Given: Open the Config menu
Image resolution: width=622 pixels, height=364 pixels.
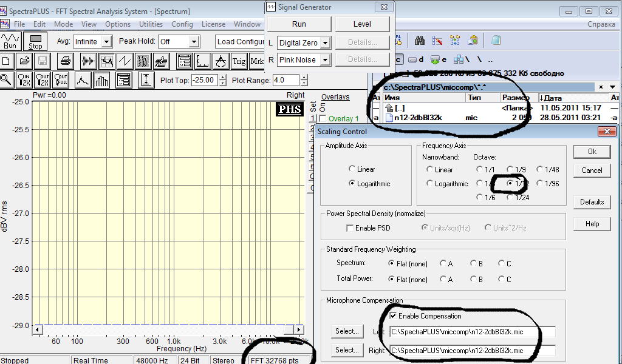Looking at the screenshot, I should click(x=182, y=24).
